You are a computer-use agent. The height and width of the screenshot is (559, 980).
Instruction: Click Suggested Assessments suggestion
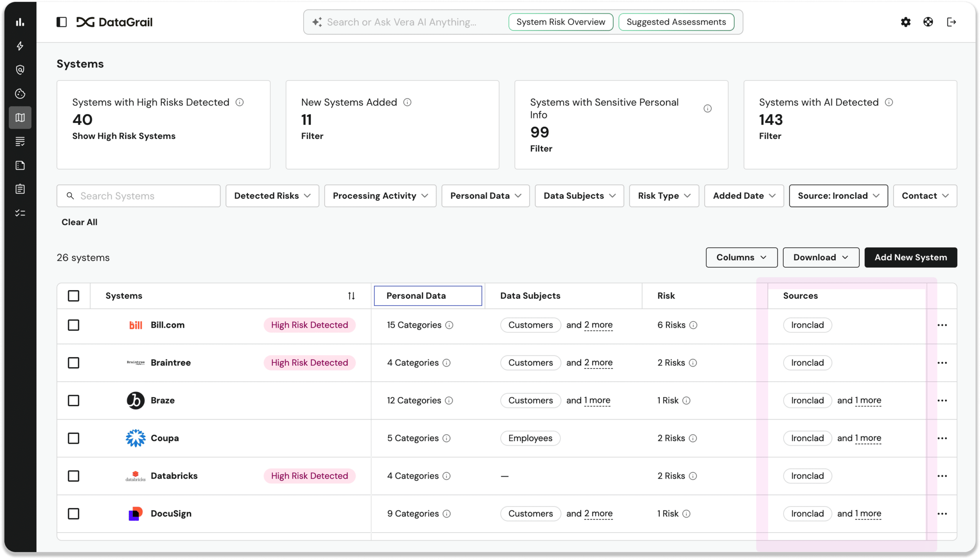(676, 22)
